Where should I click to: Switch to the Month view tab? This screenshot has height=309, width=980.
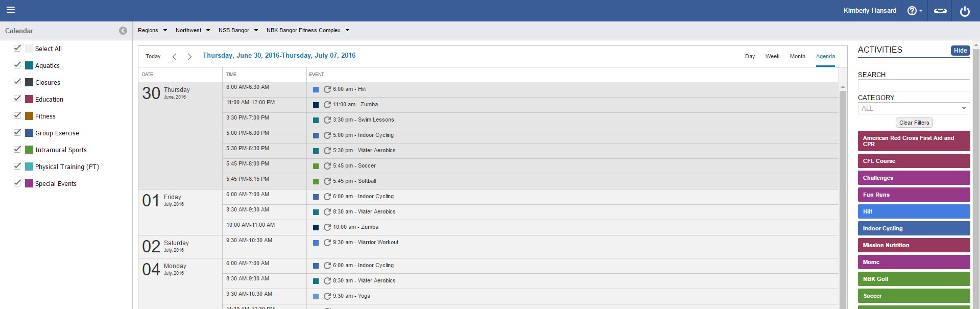pos(797,56)
